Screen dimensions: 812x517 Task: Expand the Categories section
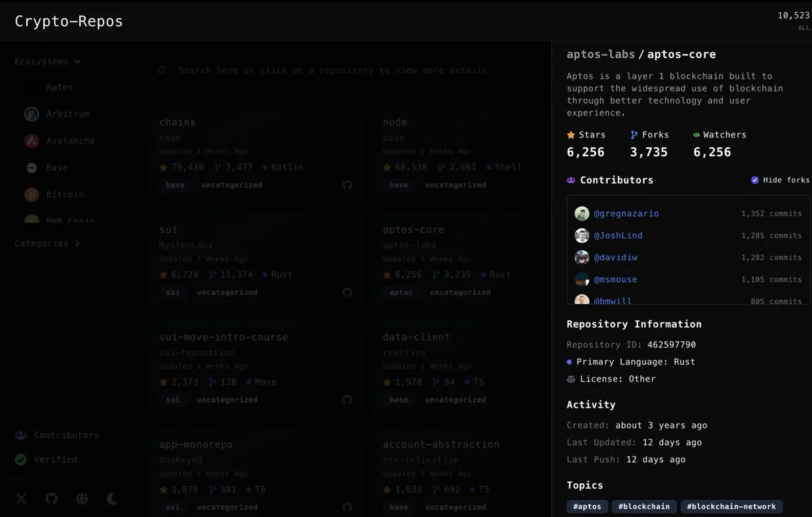[47, 243]
